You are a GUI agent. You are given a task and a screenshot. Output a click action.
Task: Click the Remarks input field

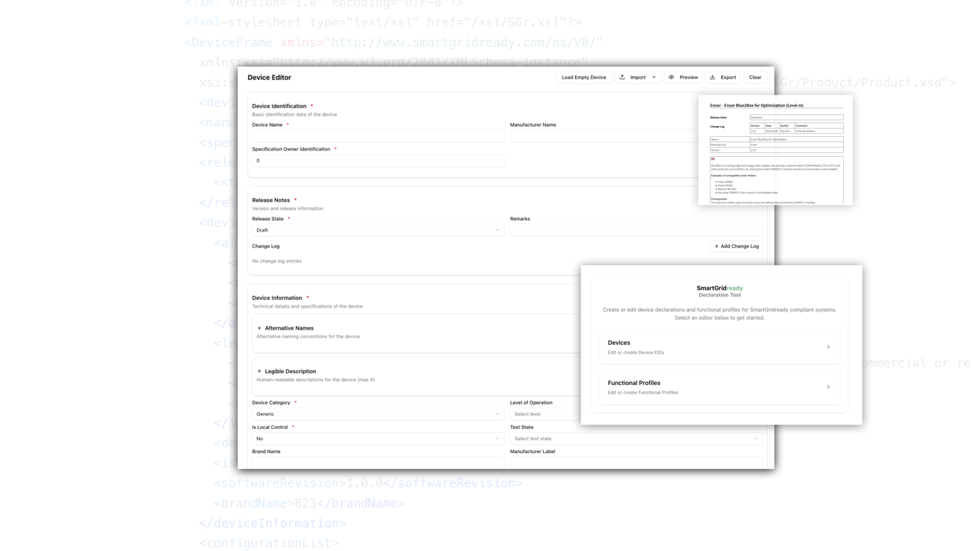(636, 230)
